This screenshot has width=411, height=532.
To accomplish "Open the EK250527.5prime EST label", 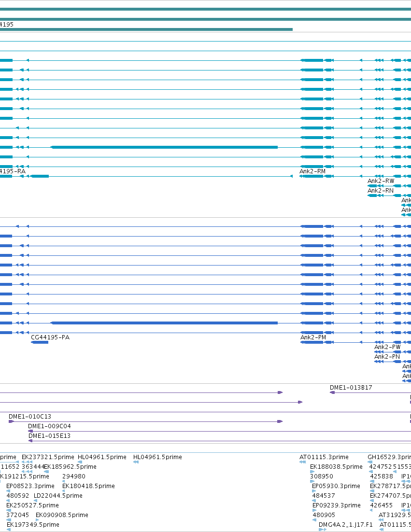I will [32, 505].
